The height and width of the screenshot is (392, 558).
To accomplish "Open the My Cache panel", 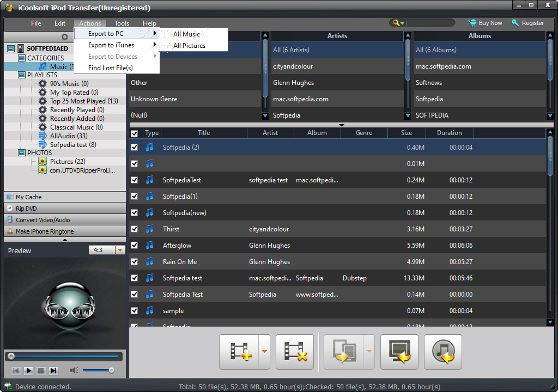I will pos(65,197).
